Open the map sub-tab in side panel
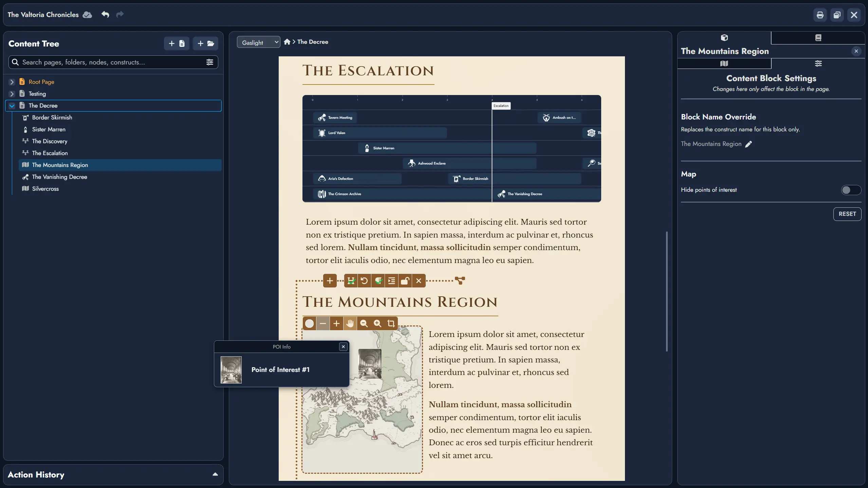 coord(724,63)
